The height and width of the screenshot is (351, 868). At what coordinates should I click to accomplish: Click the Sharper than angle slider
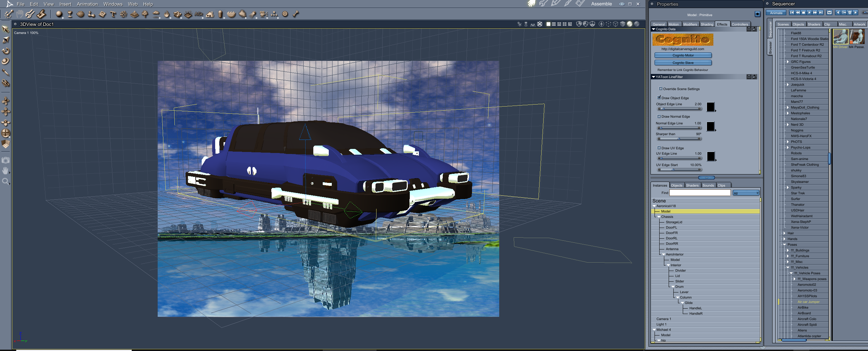tap(679, 139)
